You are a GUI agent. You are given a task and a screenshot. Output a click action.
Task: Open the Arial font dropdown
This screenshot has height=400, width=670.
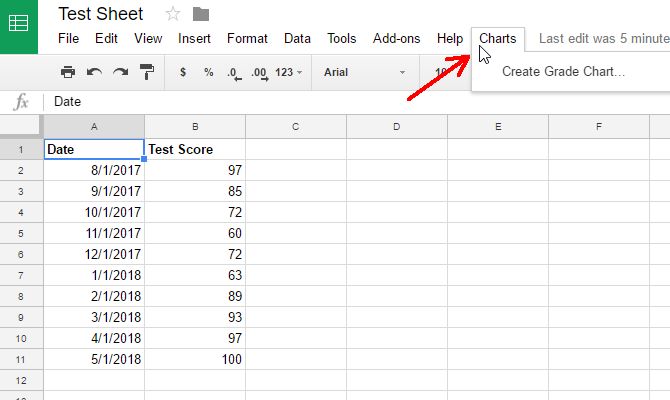point(364,72)
